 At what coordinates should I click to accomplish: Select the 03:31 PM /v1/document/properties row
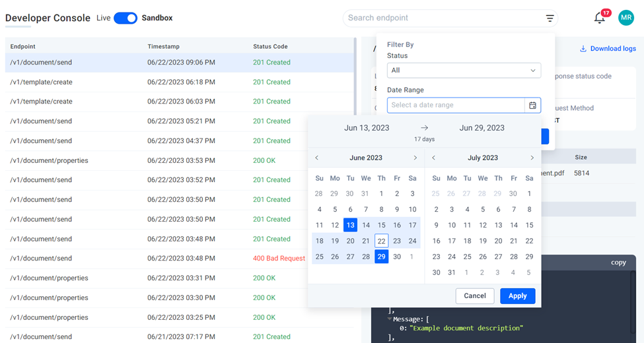point(156,278)
